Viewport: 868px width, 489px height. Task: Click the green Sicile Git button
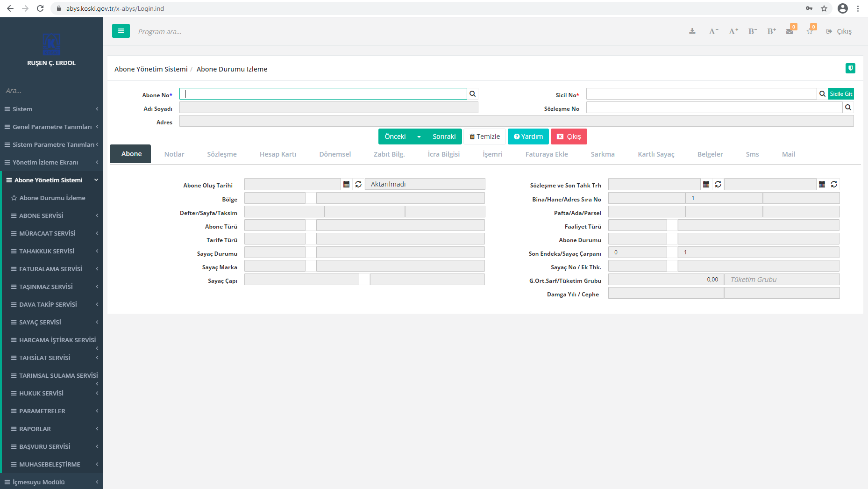[x=840, y=94]
